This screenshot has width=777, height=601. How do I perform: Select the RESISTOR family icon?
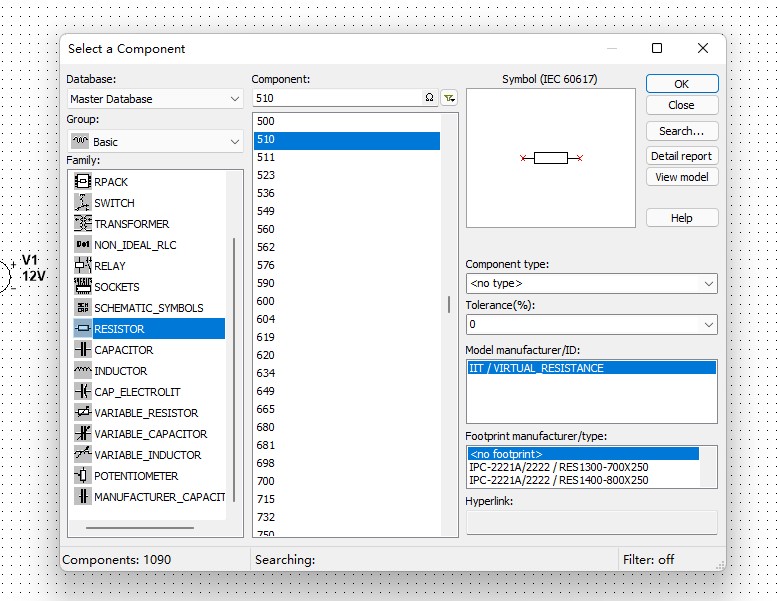(x=82, y=328)
